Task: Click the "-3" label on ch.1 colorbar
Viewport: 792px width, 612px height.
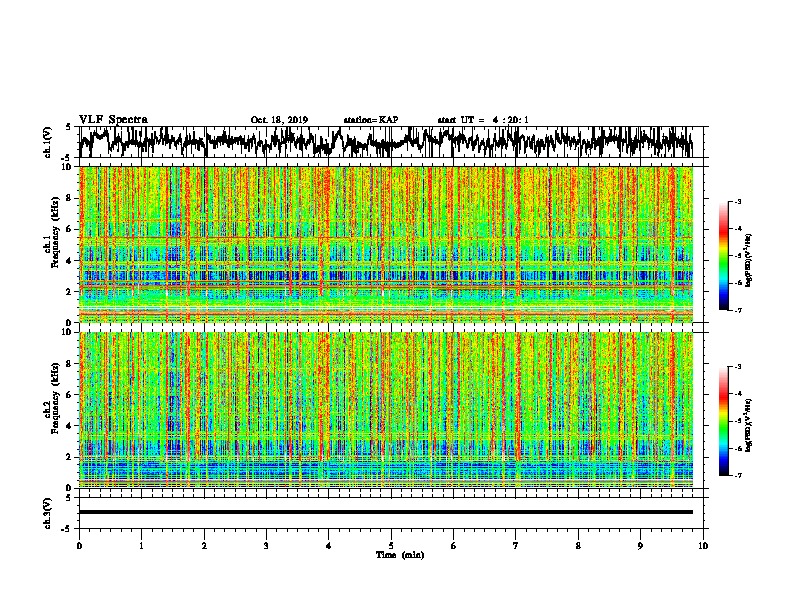Action: (x=738, y=202)
